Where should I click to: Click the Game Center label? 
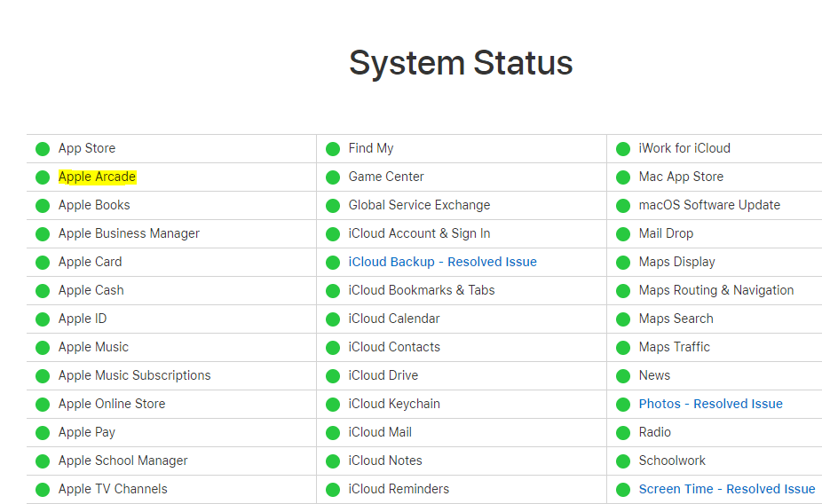(386, 177)
